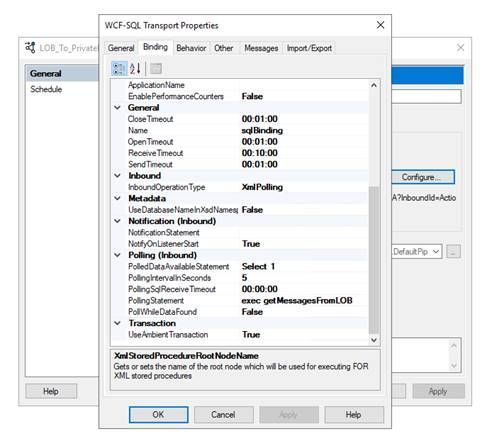Click the property grid vertical scrollbar thumb
This screenshot has width=482, height=441.
pyautogui.click(x=374, y=260)
